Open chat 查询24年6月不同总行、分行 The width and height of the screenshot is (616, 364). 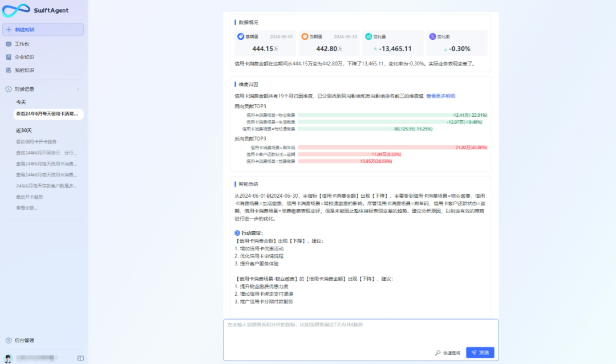click(x=46, y=153)
